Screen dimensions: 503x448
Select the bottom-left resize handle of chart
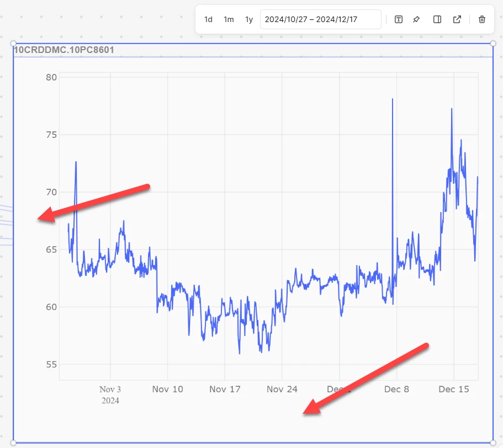click(x=13, y=443)
